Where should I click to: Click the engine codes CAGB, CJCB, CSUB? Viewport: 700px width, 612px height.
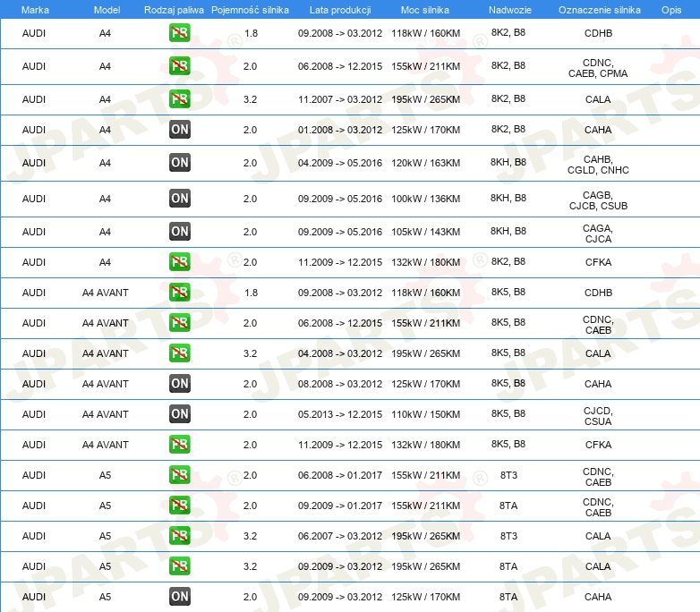[x=598, y=200]
